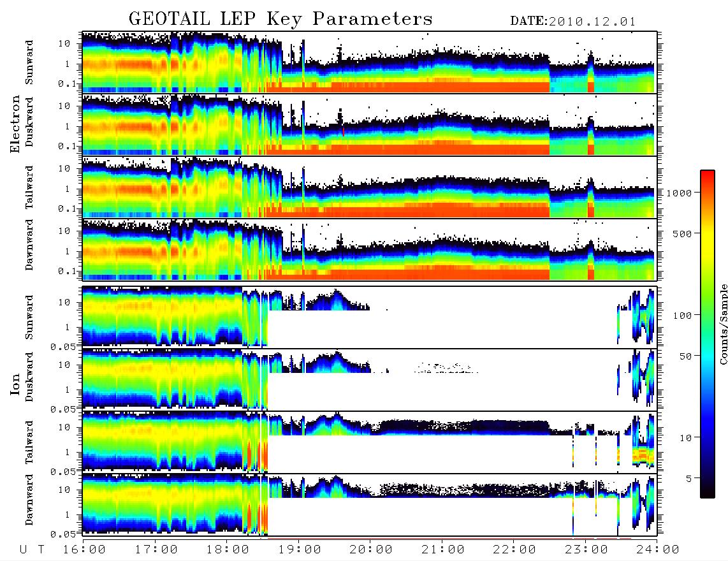The image size is (728, 561).
Task: Click the 16:00 time tick label
Action: click(84, 550)
